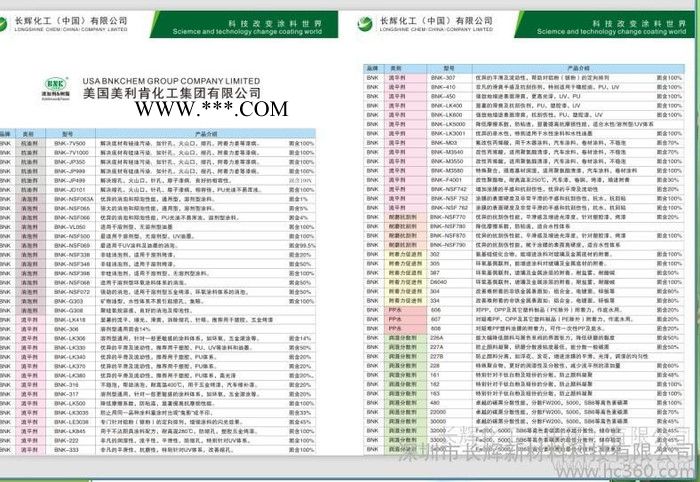The image size is (700, 482).
Task: Select the model cell 'BNK-LK3001'
Action: click(x=449, y=133)
